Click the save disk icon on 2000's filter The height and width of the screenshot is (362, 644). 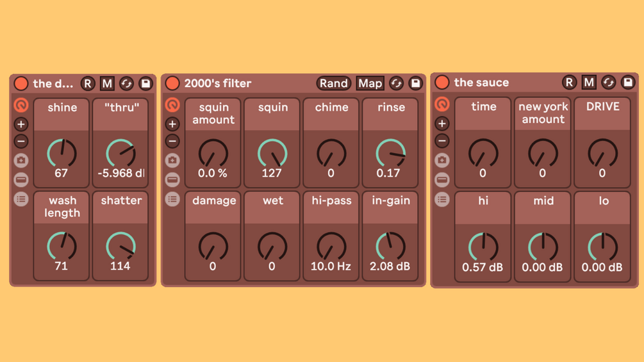pyautogui.click(x=416, y=83)
